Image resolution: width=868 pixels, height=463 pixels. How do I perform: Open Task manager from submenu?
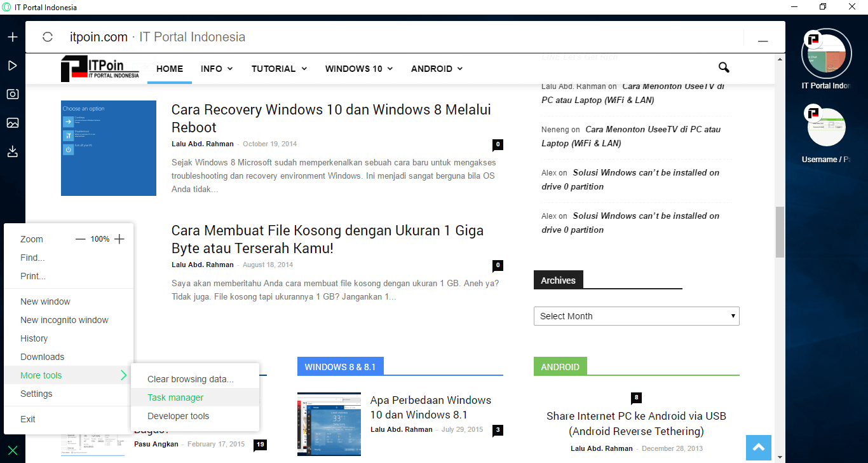pos(195,397)
